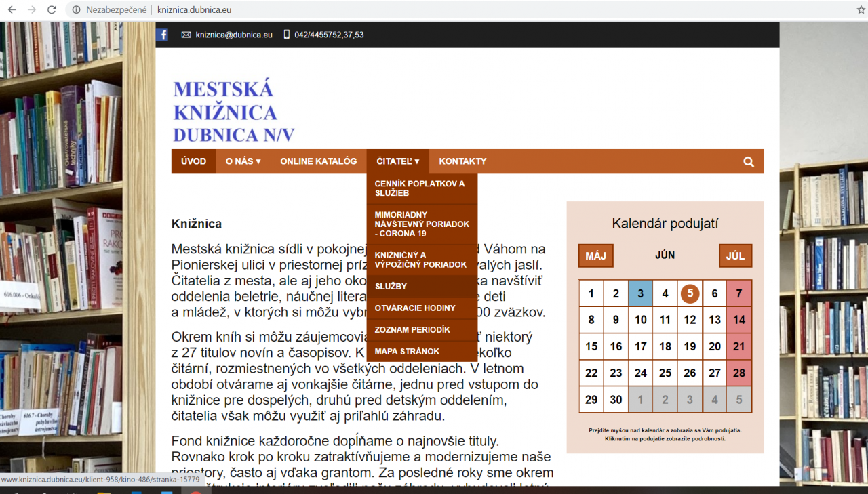Show site security info icon

click(x=76, y=10)
